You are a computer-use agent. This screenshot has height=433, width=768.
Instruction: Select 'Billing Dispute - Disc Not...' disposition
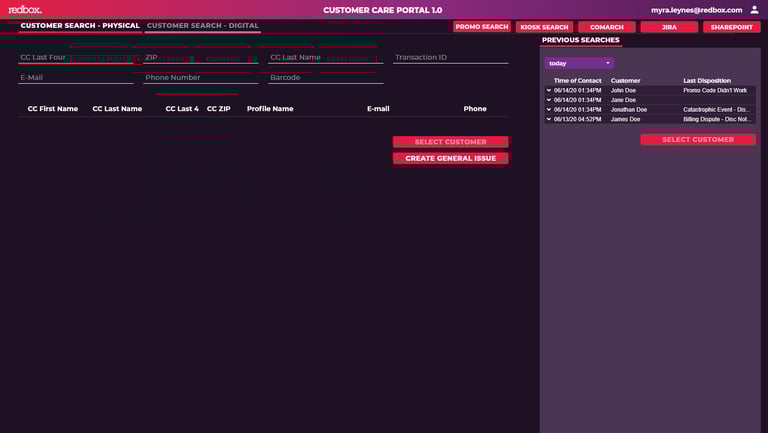pyautogui.click(x=717, y=119)
